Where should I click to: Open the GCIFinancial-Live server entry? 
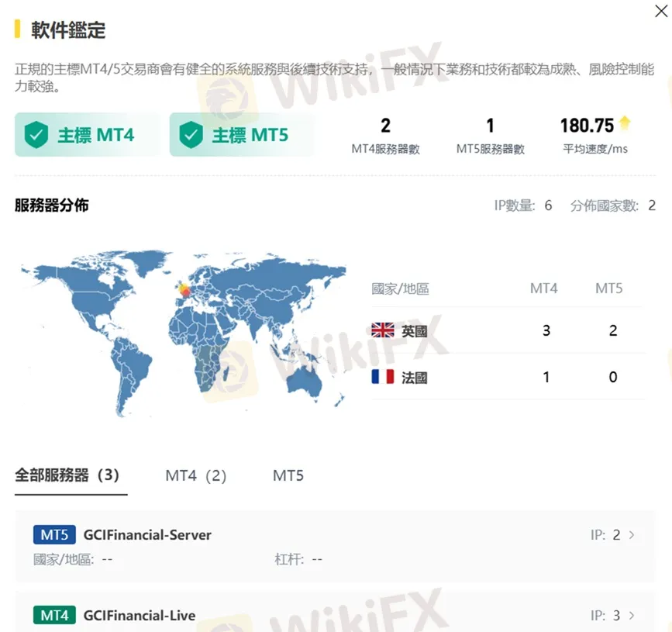[140, 616]
